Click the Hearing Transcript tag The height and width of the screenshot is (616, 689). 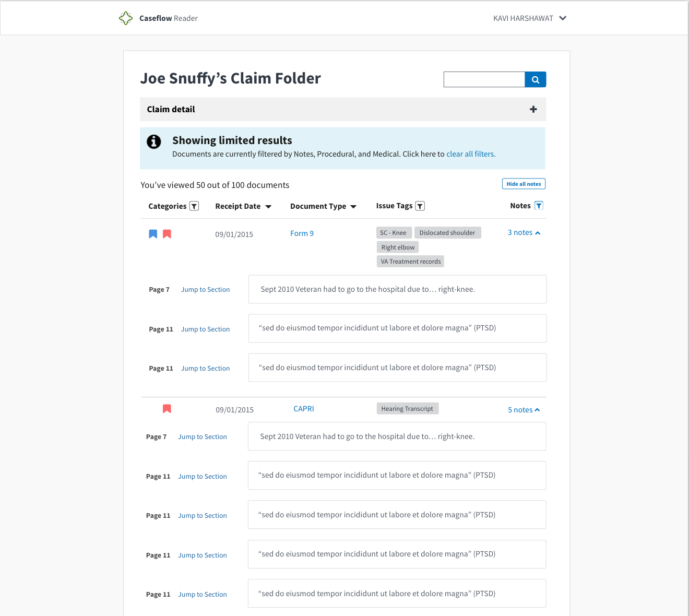point(407,409)
